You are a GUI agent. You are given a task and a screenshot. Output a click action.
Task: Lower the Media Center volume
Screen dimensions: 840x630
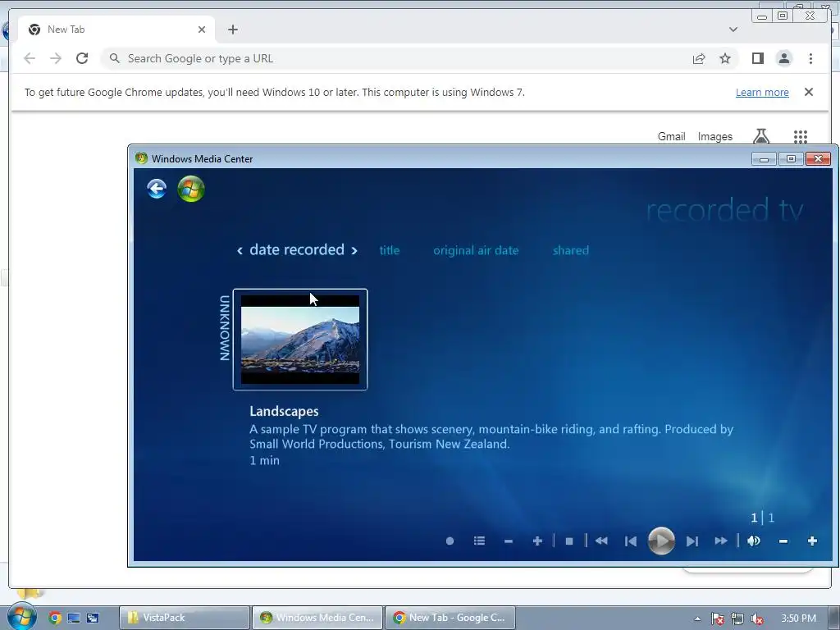[x=783, y=541]
